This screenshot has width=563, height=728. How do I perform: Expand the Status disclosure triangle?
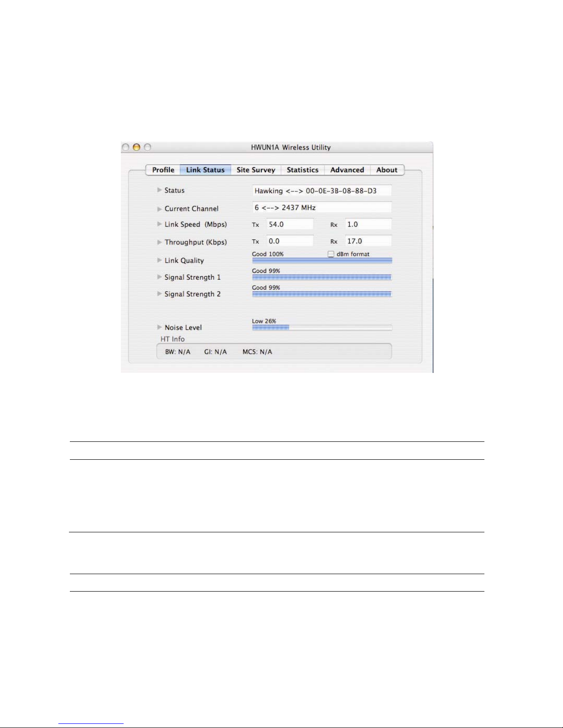(x=159, y=190)
